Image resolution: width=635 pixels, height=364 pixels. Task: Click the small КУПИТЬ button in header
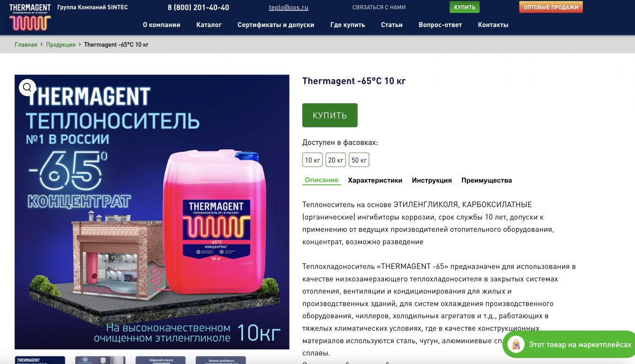(x=464, y=7)
